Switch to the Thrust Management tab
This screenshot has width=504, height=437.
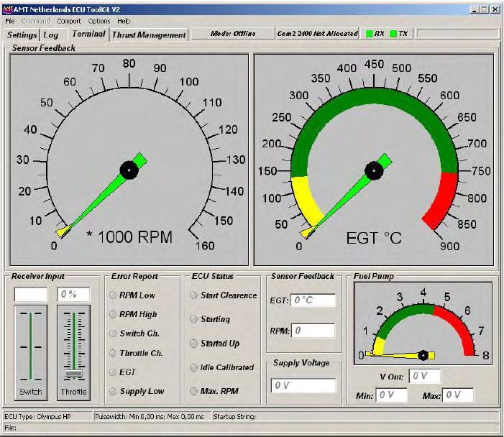point(149,34)
